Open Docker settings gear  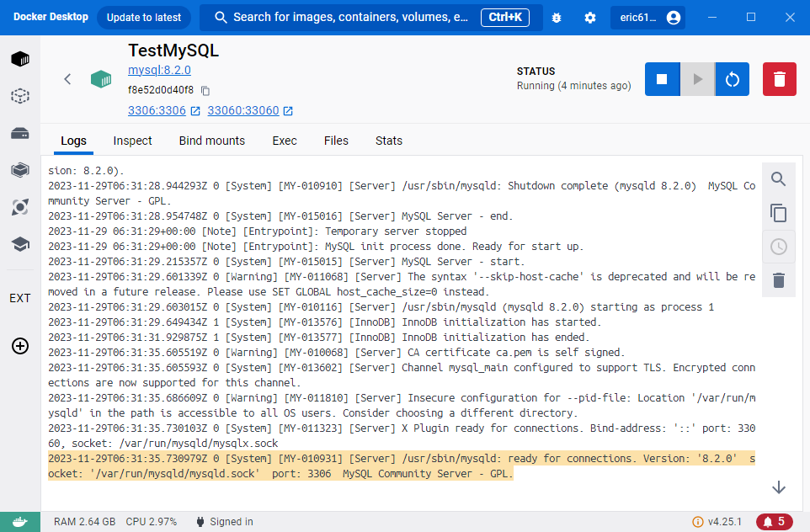tap(590, 18)
